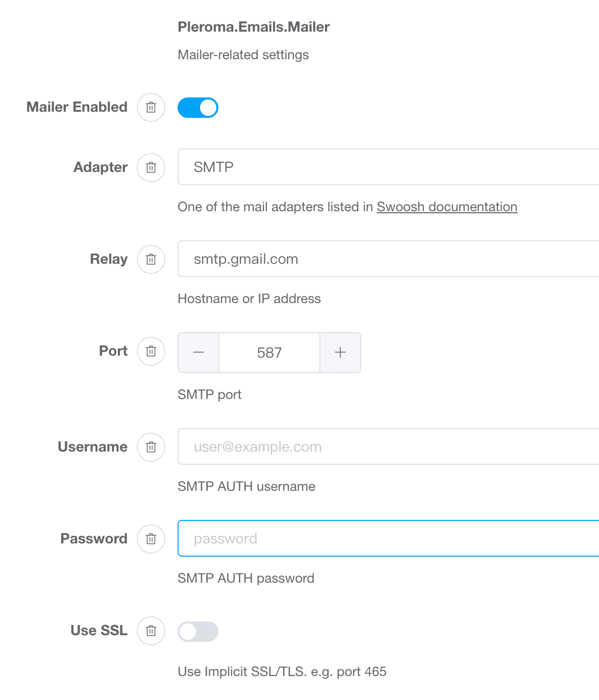Click the trash icon beside Port

(151, 351)
